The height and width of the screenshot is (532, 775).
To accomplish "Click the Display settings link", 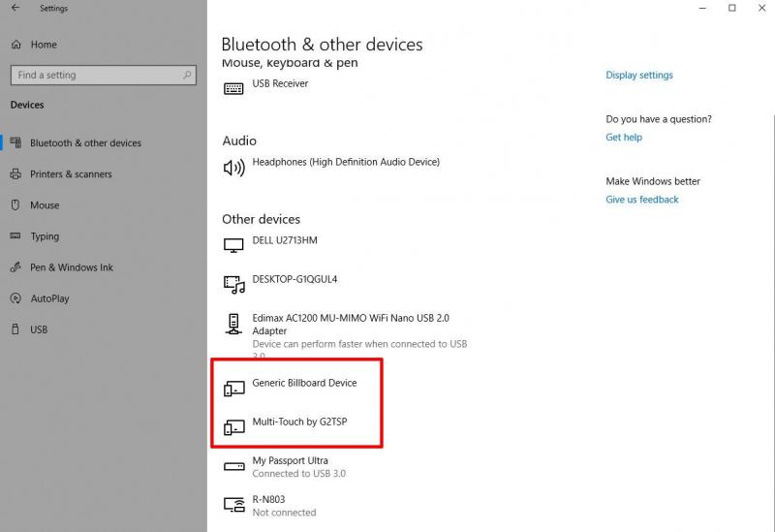I will pos(639,76).
